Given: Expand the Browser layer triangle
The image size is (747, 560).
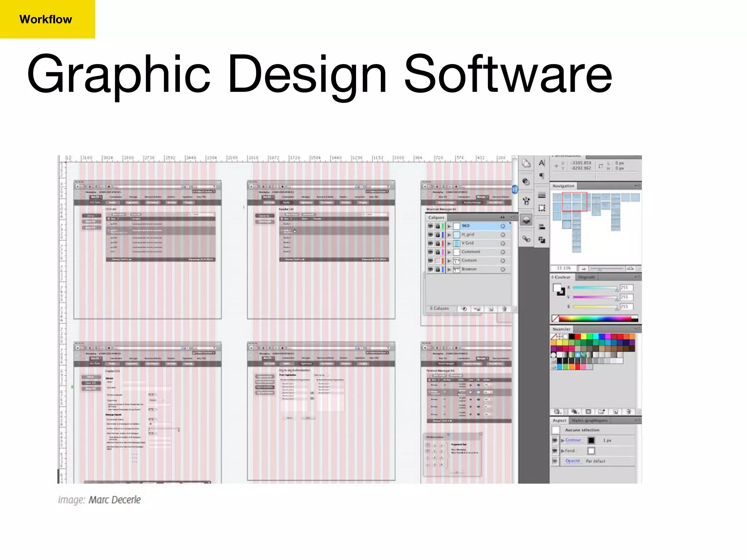Looking at the screenshot, I should click(449, 269).
